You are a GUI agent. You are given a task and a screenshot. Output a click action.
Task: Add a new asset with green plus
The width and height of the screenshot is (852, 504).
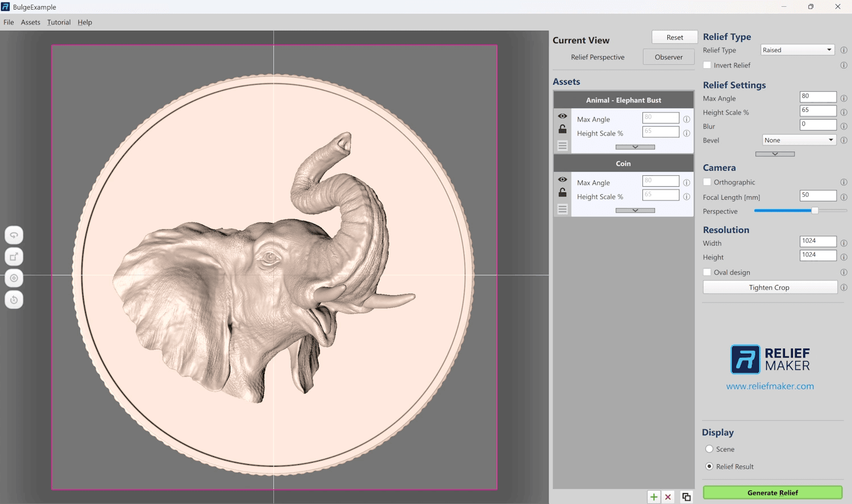click(x=654, y=497)
